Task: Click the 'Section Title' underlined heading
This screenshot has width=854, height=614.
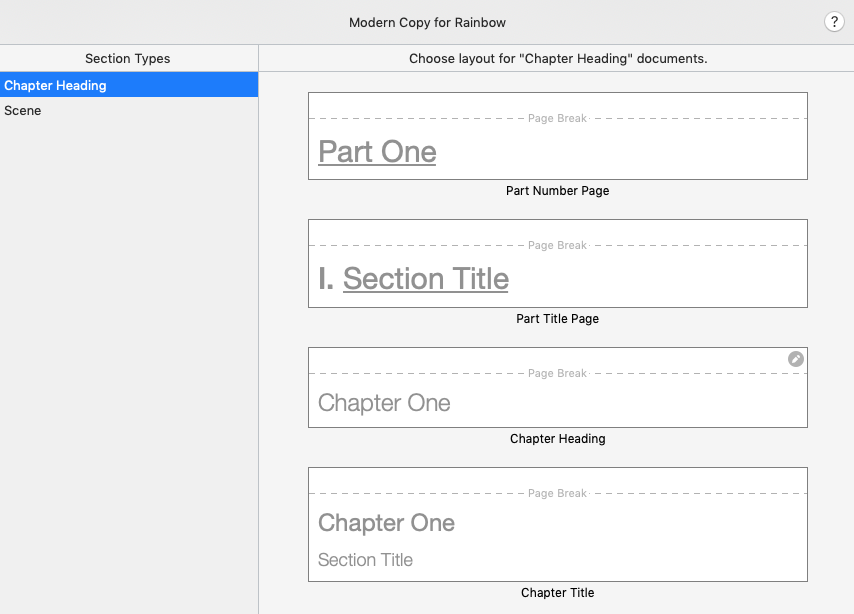Action: pyautogui.click(x=426, y=279)
